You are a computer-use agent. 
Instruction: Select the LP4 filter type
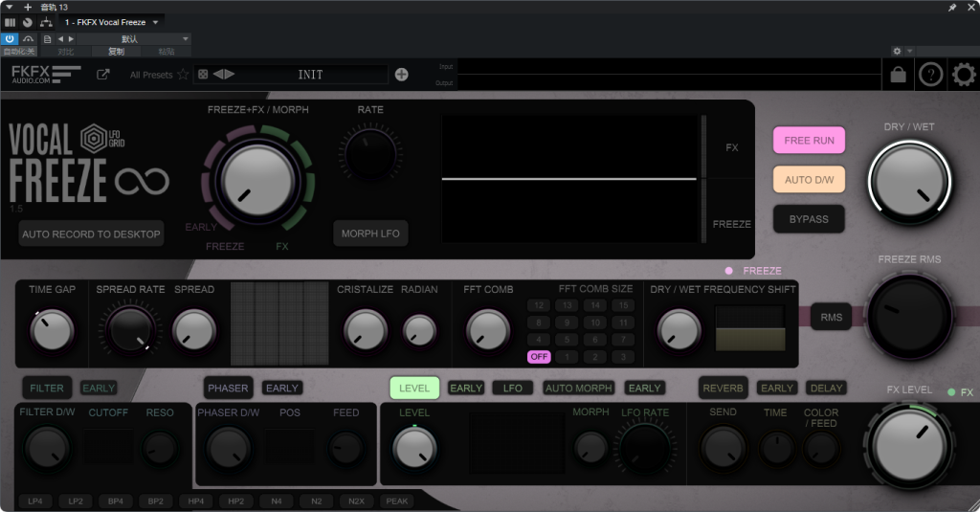[35, 501]
